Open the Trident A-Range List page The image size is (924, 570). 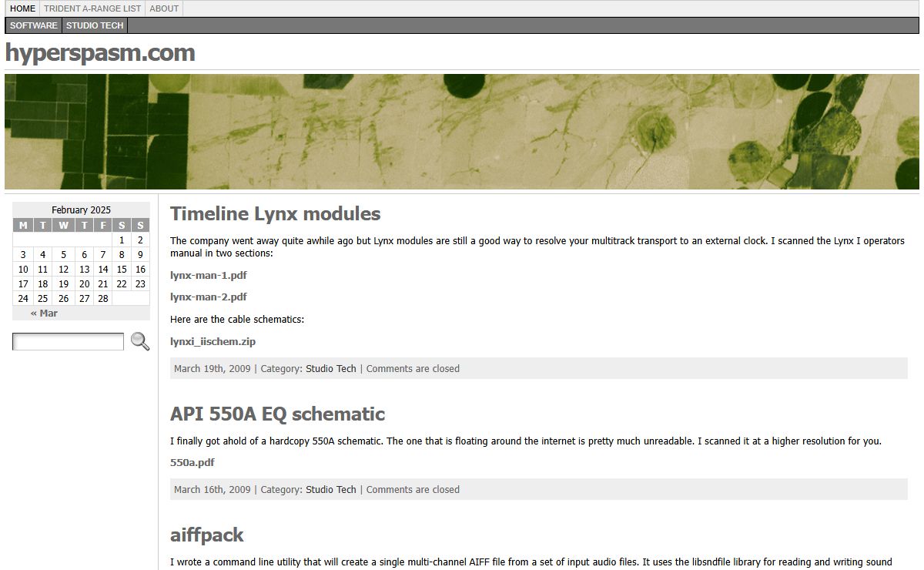pos(92,9)
